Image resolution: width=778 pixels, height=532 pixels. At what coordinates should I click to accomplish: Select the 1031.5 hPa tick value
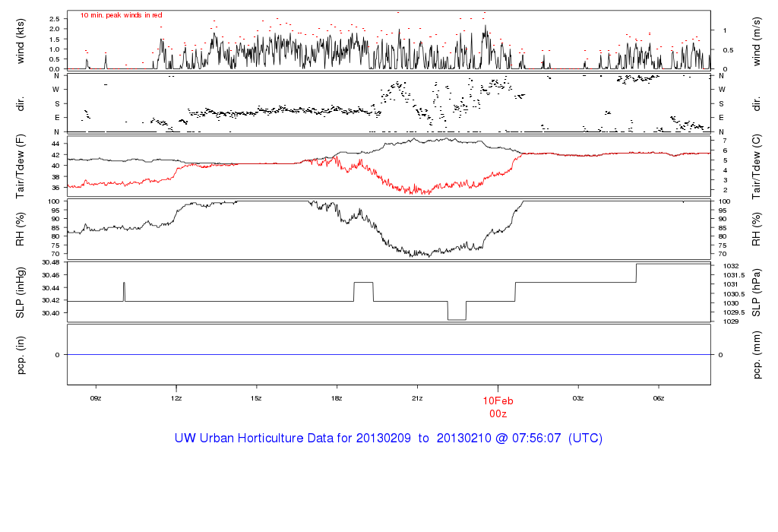click(734, 275)
